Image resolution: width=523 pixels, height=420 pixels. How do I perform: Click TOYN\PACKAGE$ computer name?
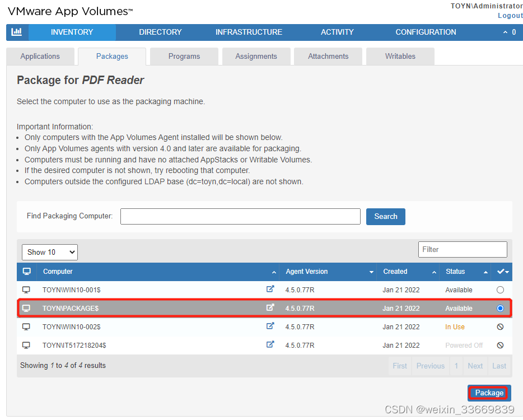pos(71,308)
